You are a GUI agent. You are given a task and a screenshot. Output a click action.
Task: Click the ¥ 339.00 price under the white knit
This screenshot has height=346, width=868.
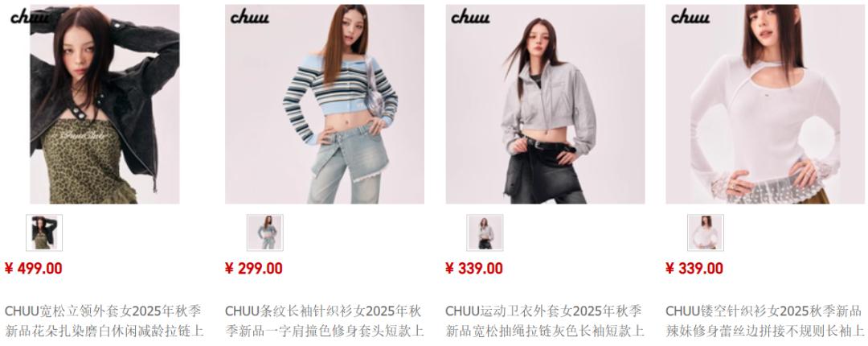pyautogui.click(x=694, y=269)
